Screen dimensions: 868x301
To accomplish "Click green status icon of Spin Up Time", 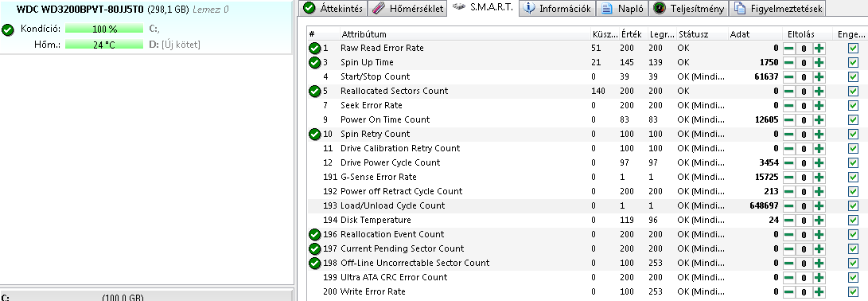I will [314, 63].
